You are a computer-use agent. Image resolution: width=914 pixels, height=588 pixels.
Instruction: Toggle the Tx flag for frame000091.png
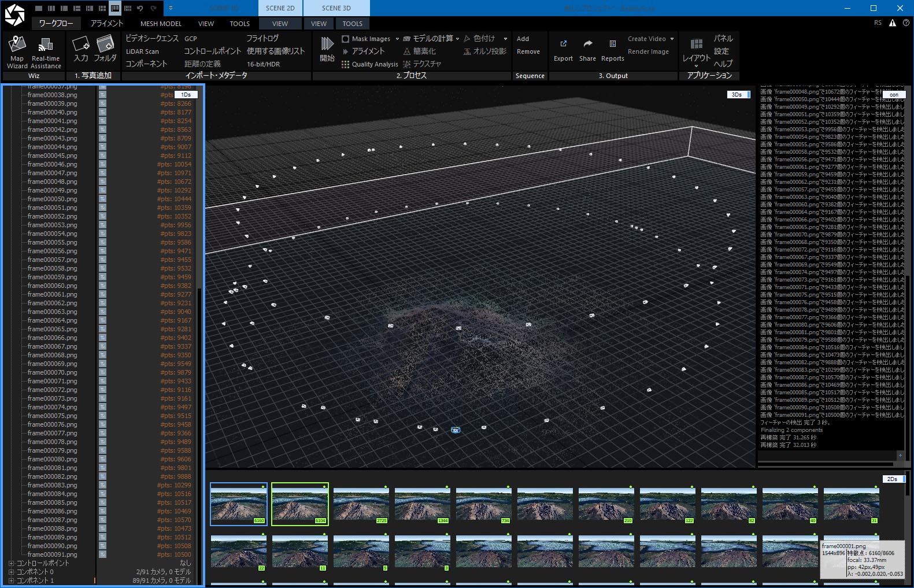pos(102,554)
